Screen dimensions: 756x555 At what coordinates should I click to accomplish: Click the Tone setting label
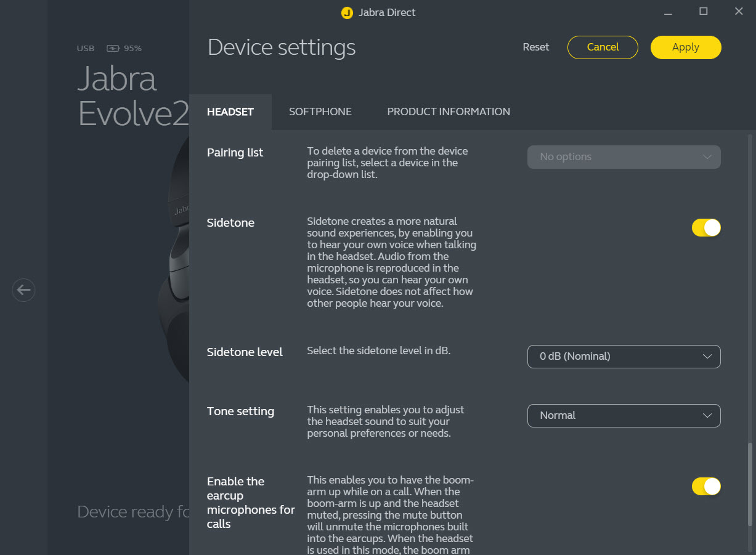[240, 411]
